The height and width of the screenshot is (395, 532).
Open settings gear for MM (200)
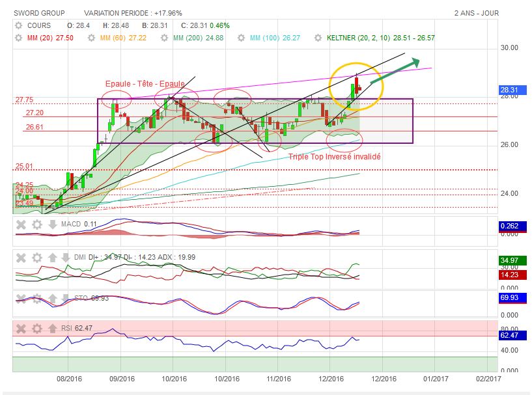click(164, 38)
